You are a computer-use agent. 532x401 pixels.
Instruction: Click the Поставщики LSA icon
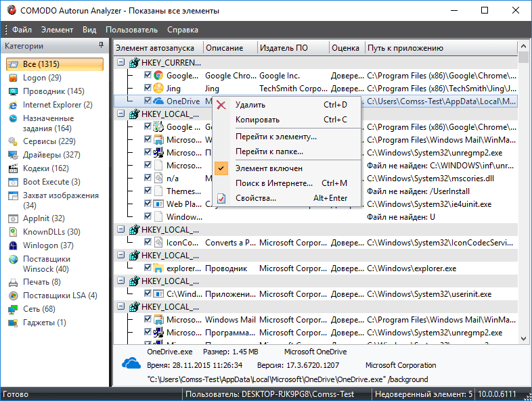coord(14,296)
